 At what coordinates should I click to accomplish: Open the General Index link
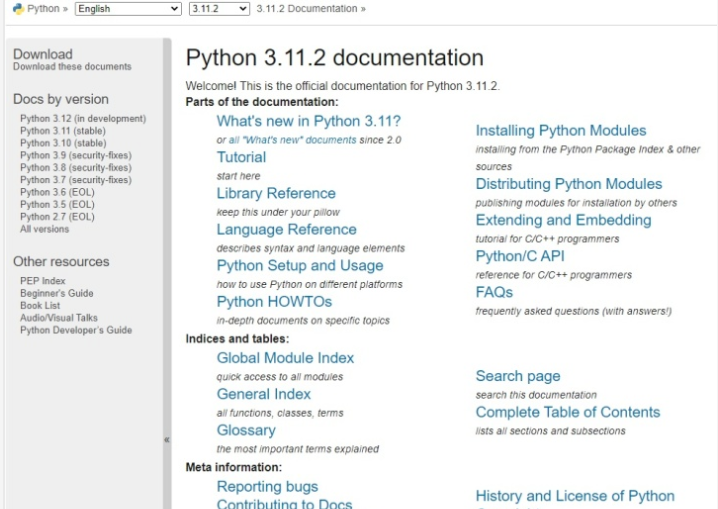pos(264,395)
